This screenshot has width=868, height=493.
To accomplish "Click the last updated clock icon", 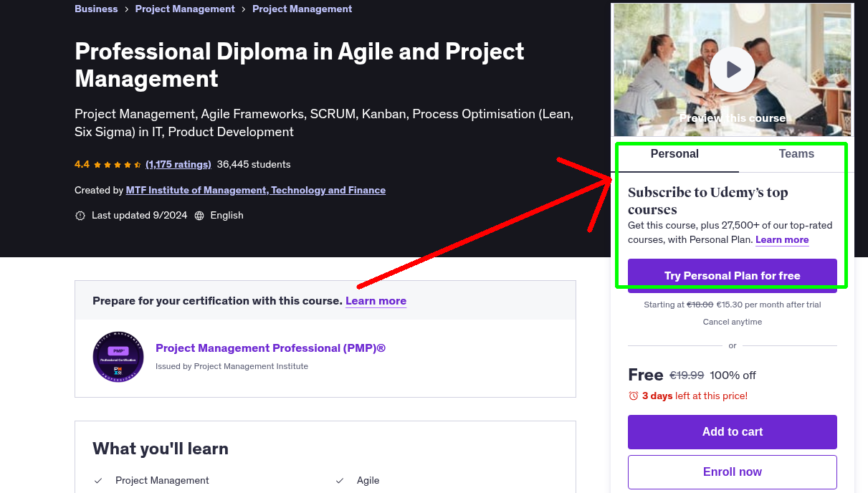I will [x=80, y=216].
